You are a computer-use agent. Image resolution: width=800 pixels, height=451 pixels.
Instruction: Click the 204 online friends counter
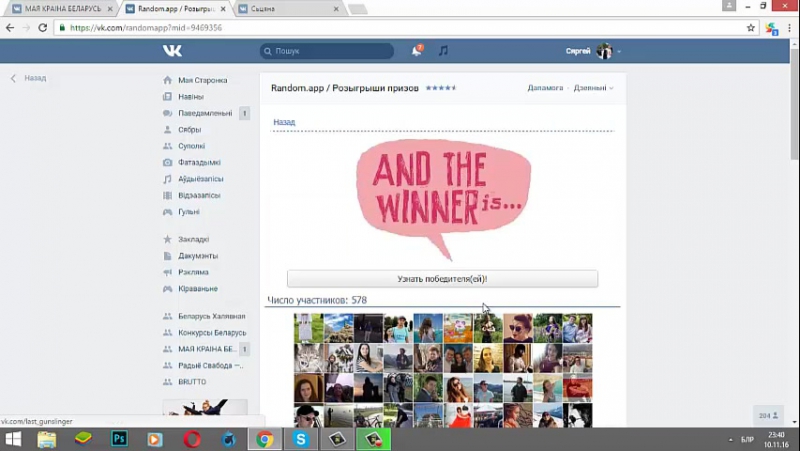click(768, 415)
